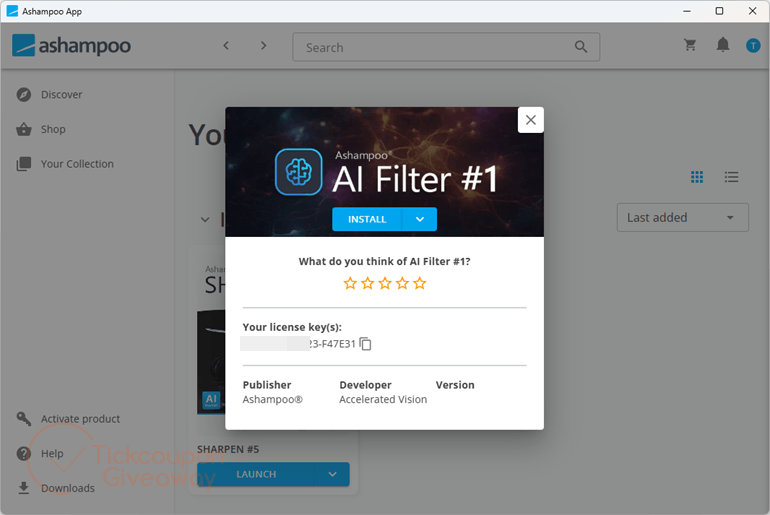
Task: Click the search magnifier icon
Action: point(581,47)
